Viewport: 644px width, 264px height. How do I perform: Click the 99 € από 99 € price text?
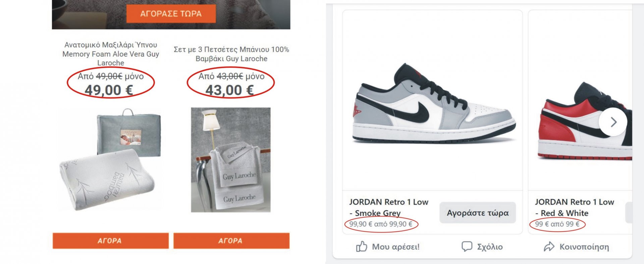click(x=557, y=224)
